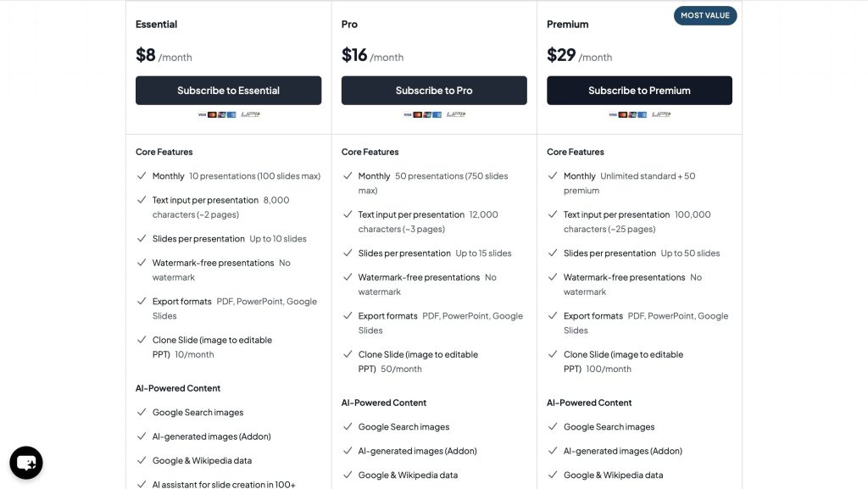Click the Premium $29 per month price

pyautogui.click(x=579, y=56)
